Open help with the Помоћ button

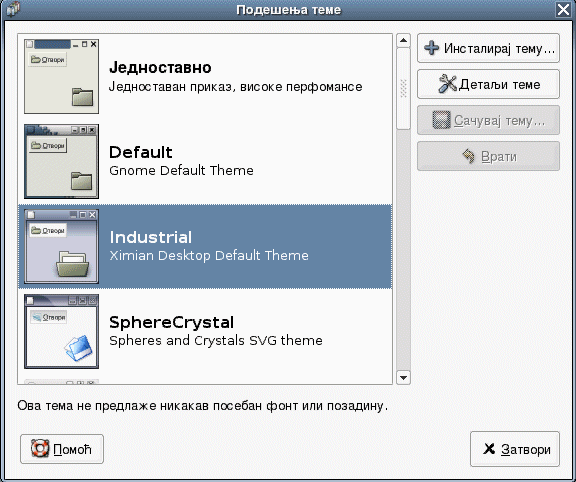(62, 449)
